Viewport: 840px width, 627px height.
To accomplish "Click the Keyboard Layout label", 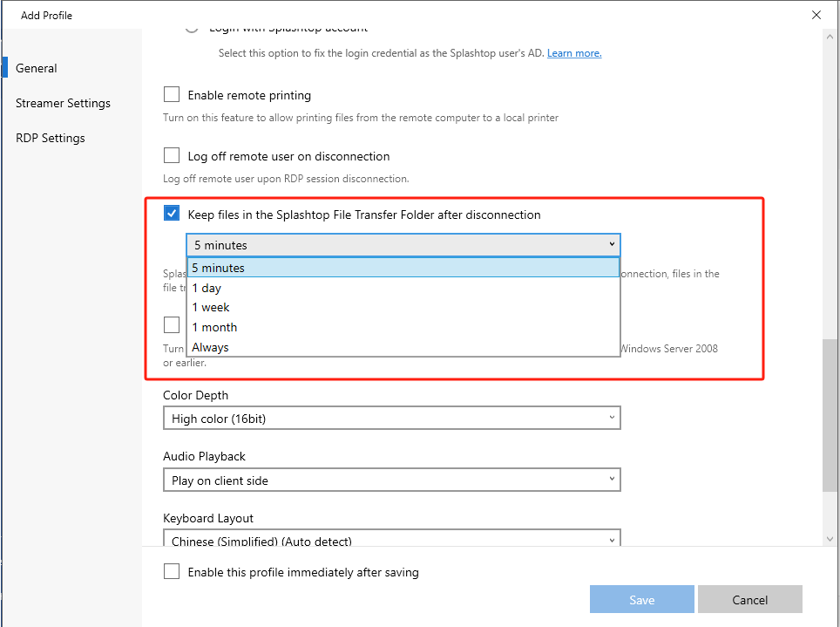I will coord(208,518).
